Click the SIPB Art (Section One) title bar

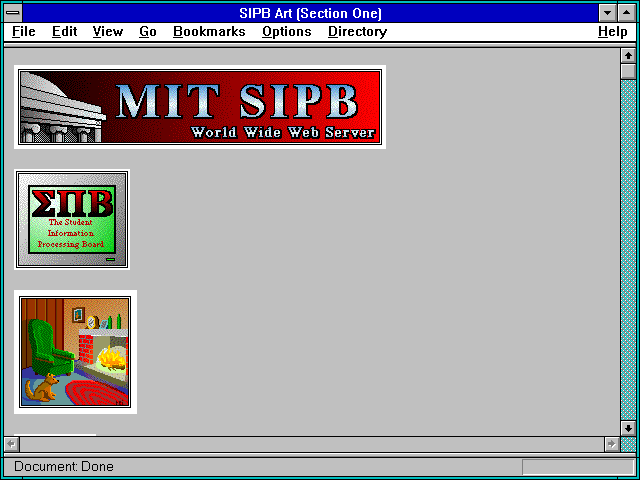(x=310, y=13)
